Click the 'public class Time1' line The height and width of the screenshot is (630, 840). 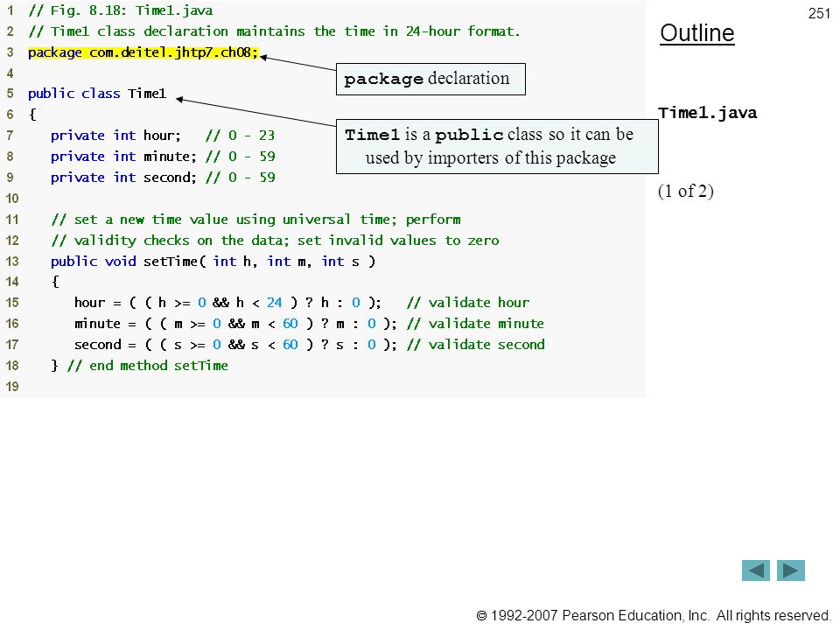point(97,94)
